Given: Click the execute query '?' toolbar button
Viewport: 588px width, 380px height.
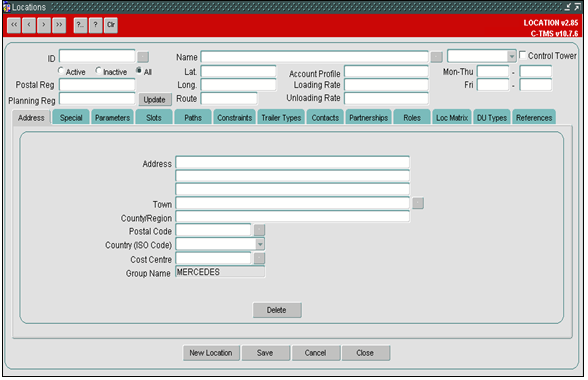Looking at the screenshot, I should pyautogui.click(x=96, y=25).
